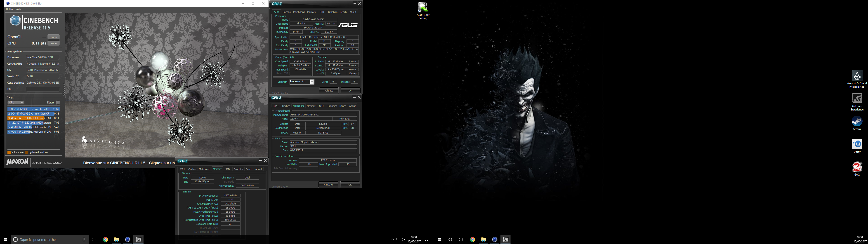Open File Explorer on the search-box taskbar
This screenshot has height=244, width=868.
[117, 240]
